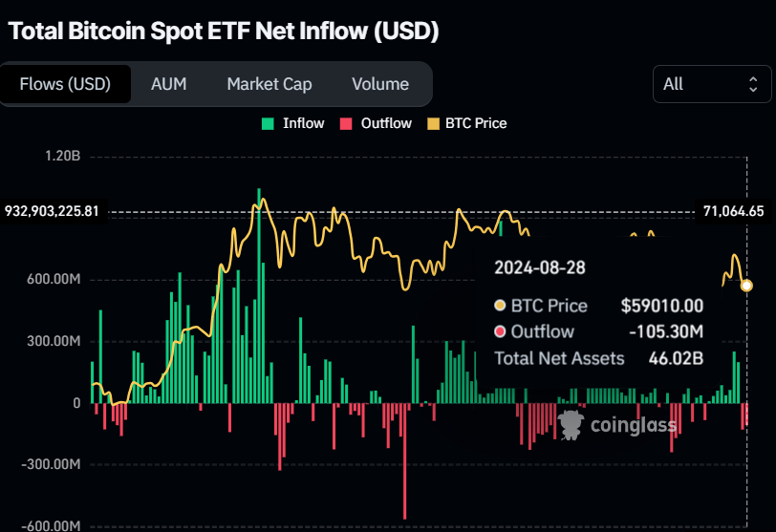Click the coinglass logo icon watermark
The height and width of the screenshot is (532, 776).
tap(571, 425)
